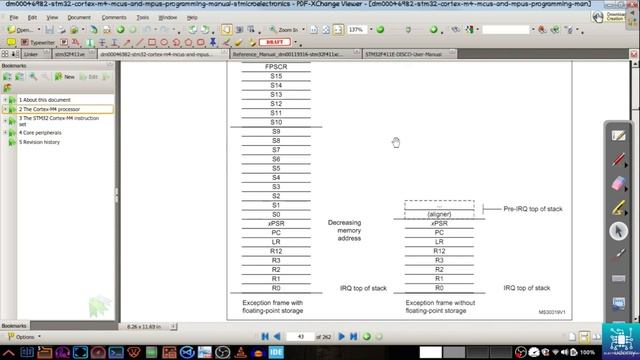
Task: Open the Comments menu
Action: (x=114, y=18)
